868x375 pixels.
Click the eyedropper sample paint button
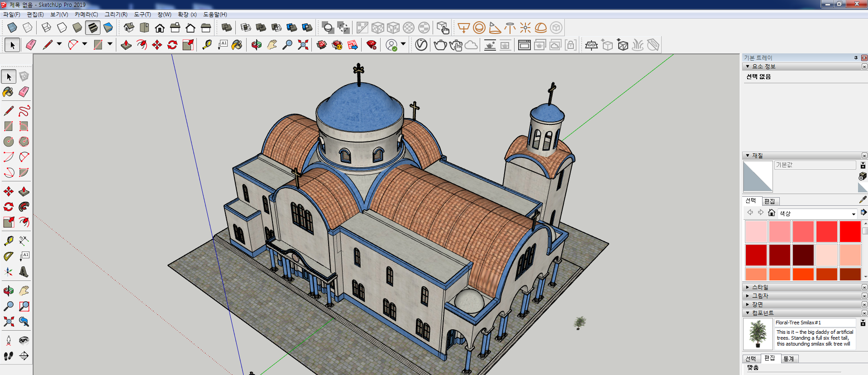(x=863, y=199)
